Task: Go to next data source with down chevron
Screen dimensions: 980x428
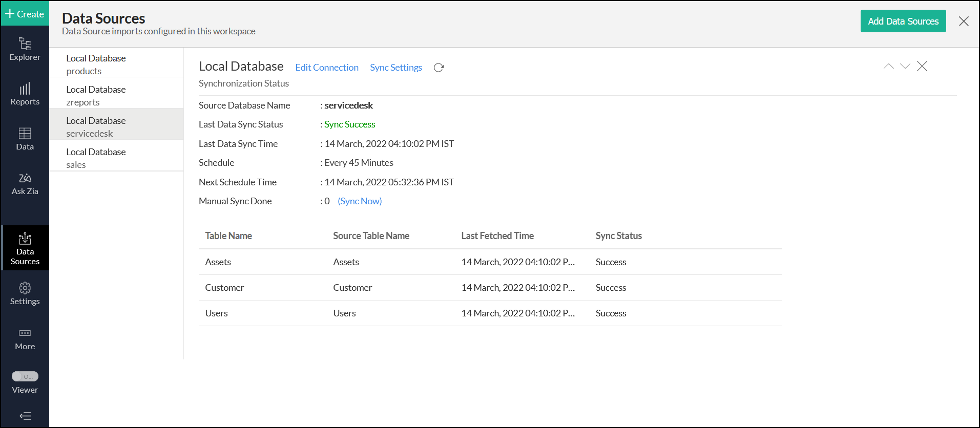Action: 905,66
